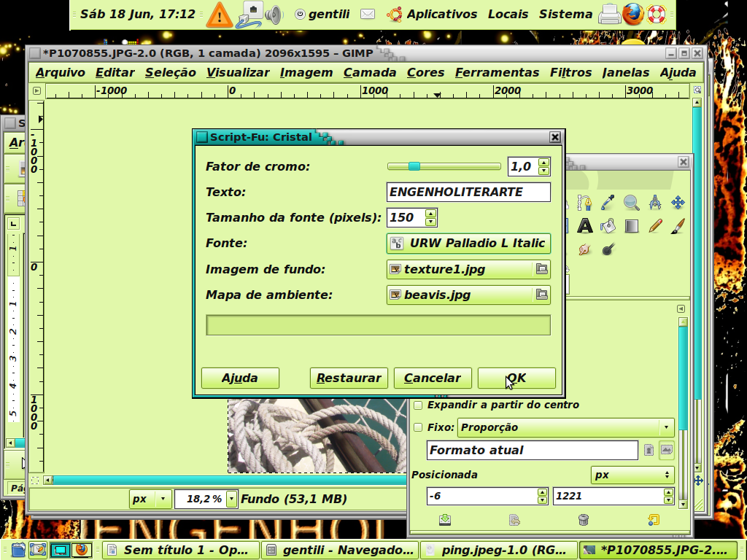Image resolution: width=747 pixels, height=560 pixels.
Task: Click the Texto field with ENGENHOLITERARTE
Action: pos(468,192)
